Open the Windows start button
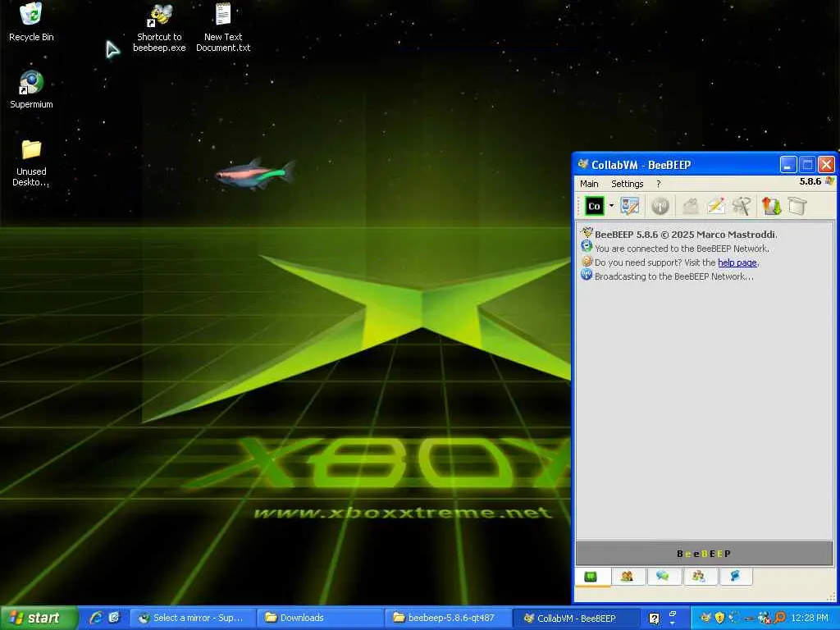Viewport: 840px width, 630px height. 39,618
